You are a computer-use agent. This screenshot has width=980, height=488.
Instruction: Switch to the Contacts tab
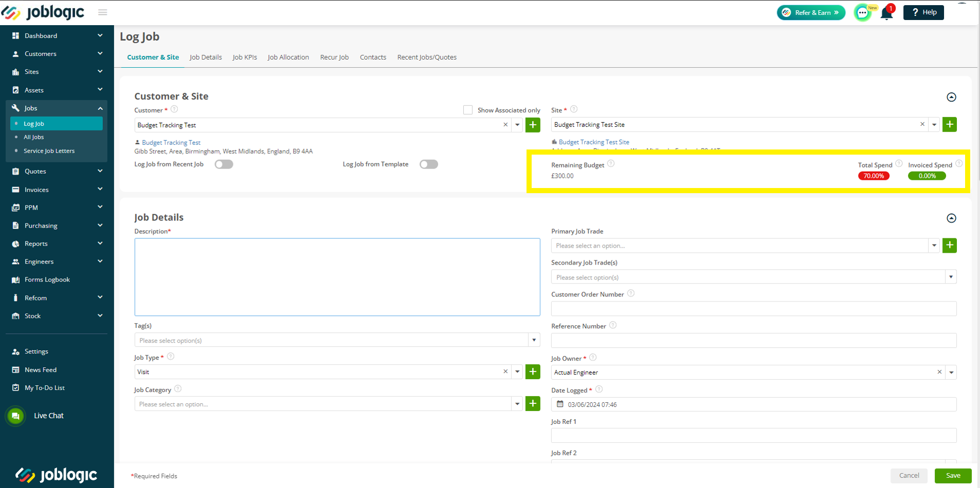373,57
